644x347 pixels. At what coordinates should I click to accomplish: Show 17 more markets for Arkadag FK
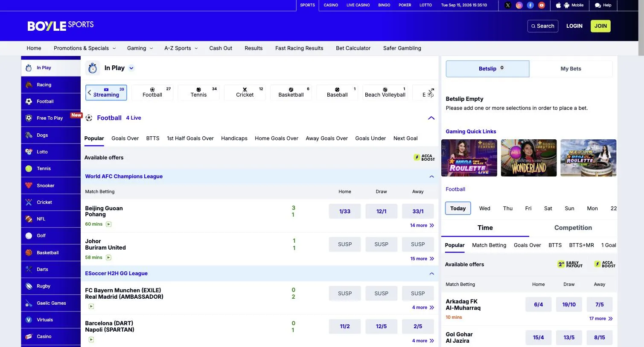(601, 318)
